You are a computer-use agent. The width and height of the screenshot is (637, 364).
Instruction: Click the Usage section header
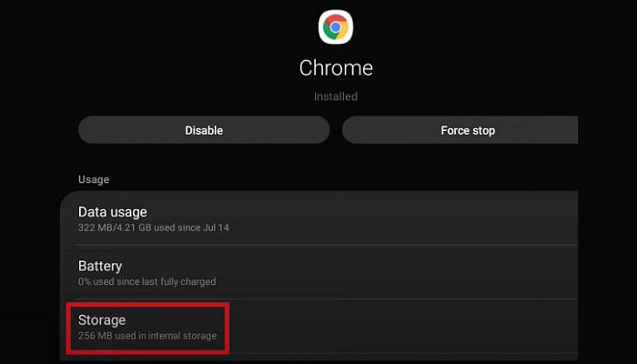(x=94, y=179)
